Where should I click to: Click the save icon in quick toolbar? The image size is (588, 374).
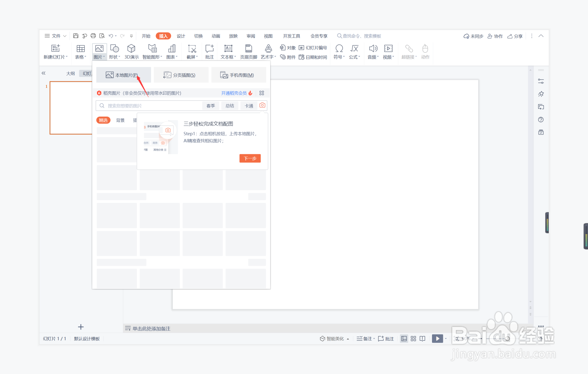76,36
